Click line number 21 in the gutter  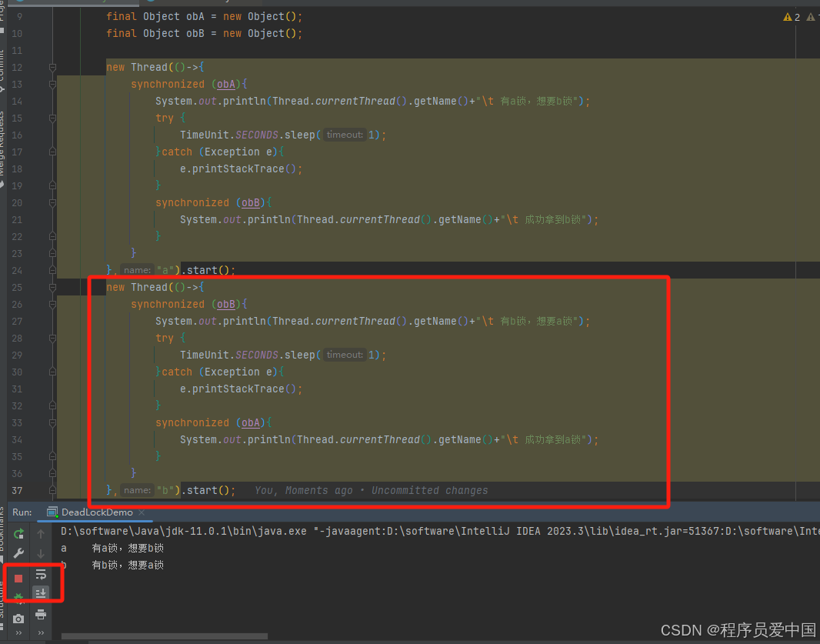coord(17,220)
